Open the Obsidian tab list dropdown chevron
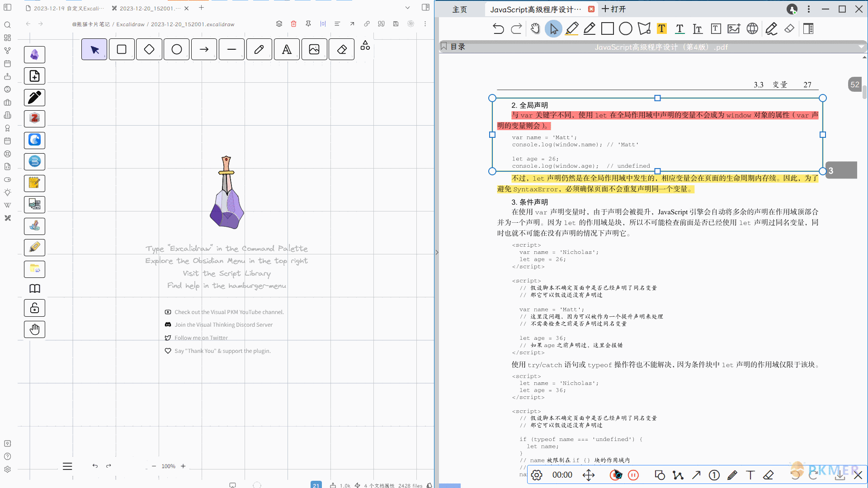Screen dimensions: 868x488 tap(407, 8)
